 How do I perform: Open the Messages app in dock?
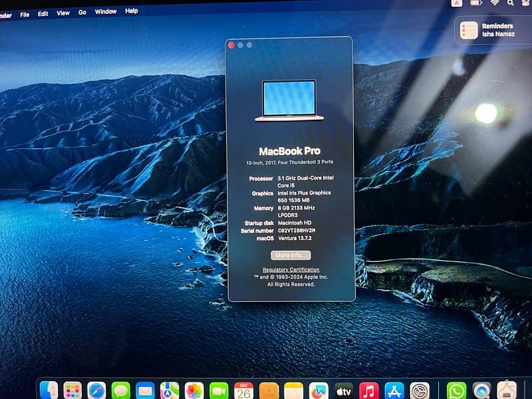click(x=120, y=390)
